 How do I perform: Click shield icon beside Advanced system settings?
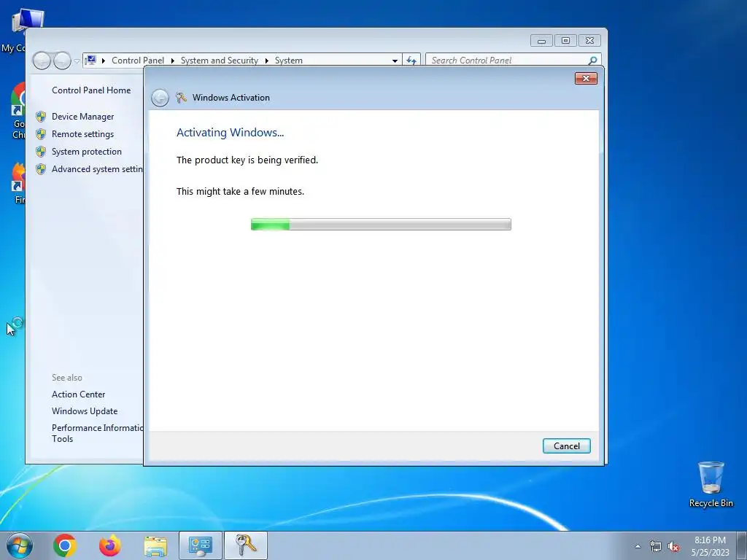tap(41, 169)
